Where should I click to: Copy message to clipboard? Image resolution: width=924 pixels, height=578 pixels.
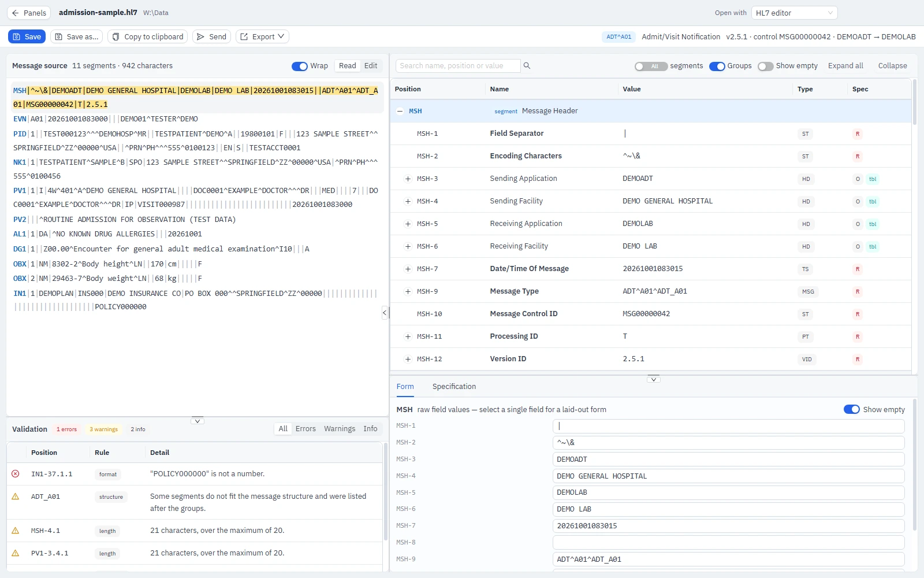(x=147, y=36)
